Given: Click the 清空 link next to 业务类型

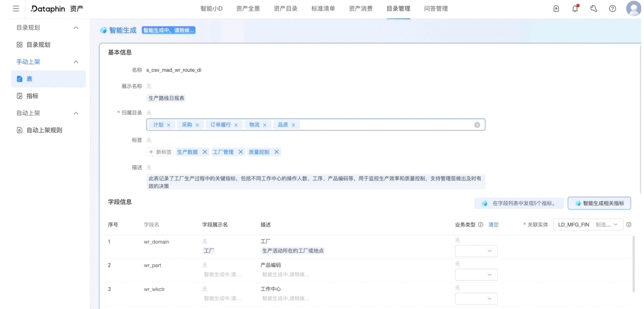Looking at the screenshot, I should [x=493, y=224].
